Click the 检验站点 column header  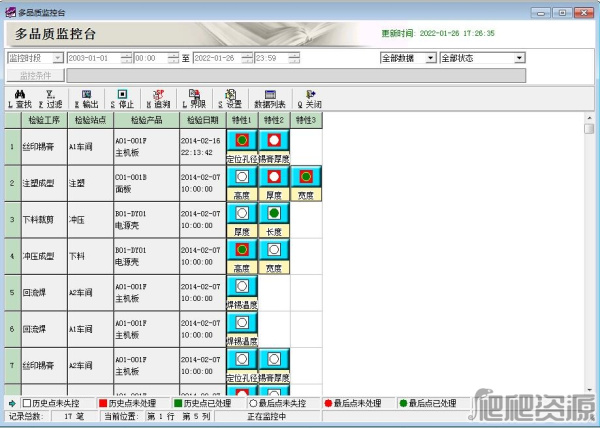point(90,120)
